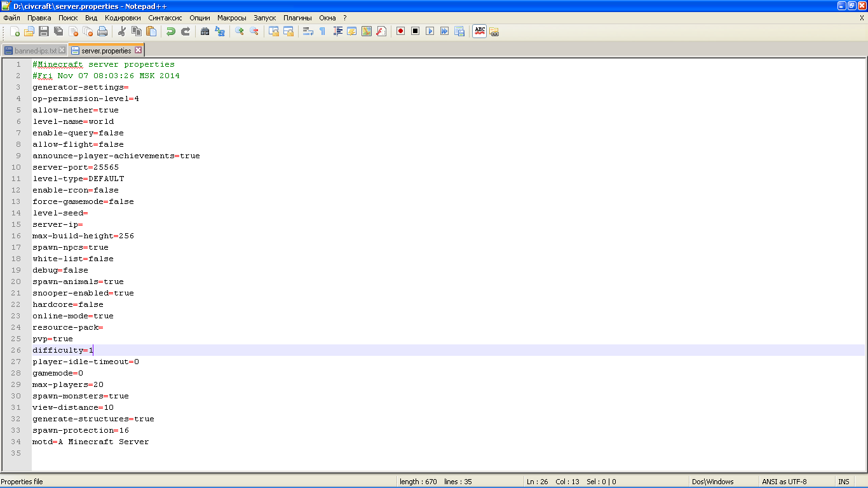Open the Кодировки menu
Viewport: 868px width, 488px height.
123,18
